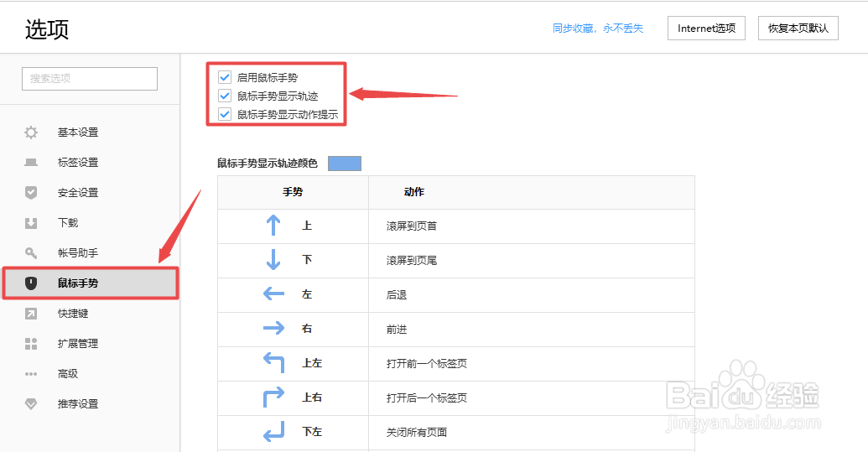Click the 上左 gesture label
The height and width of the screenshot is (452, 868).
click(312, 363)
